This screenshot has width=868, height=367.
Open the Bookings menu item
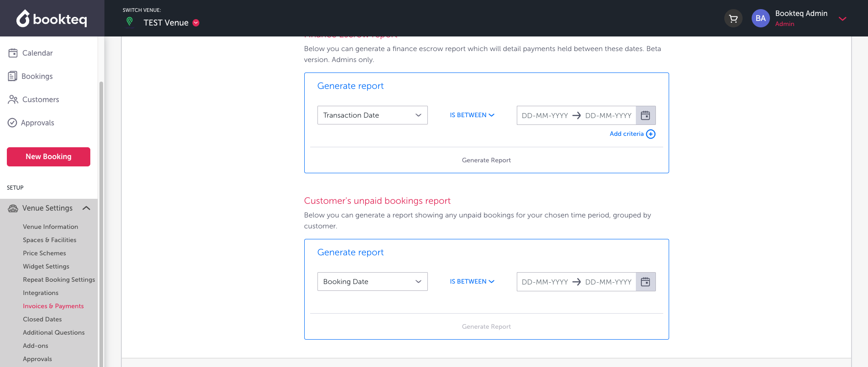[x=37, y=76]
